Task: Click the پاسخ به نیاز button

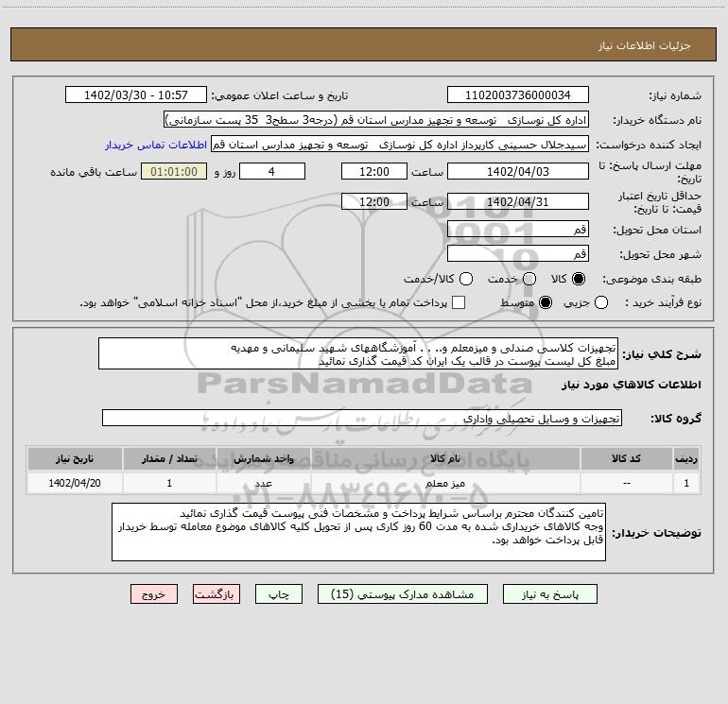Action: (x=550, y=594)
